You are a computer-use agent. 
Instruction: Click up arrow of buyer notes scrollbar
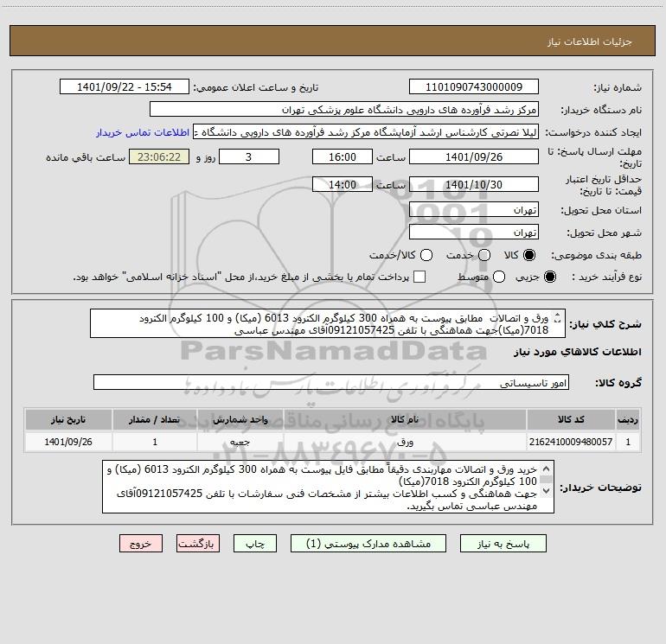(x=547, y=469)
